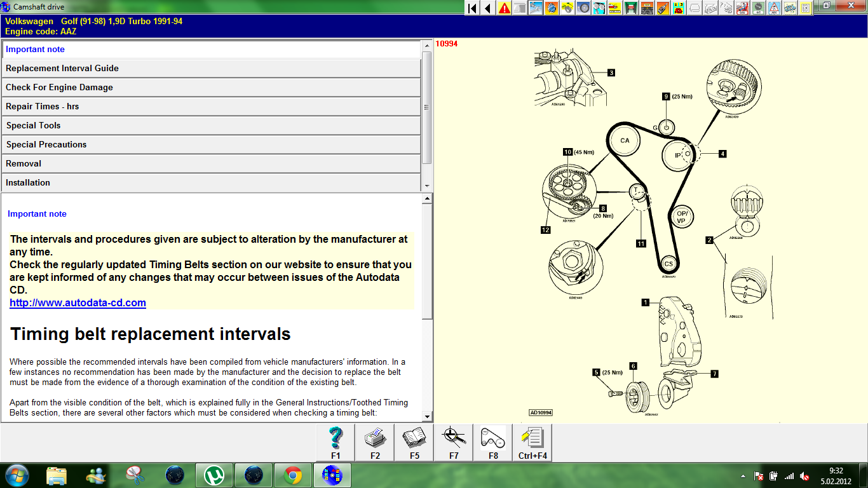Click the orange key fob toolbar icon
The height and width of the screenshot is (488, 868).
663,8
